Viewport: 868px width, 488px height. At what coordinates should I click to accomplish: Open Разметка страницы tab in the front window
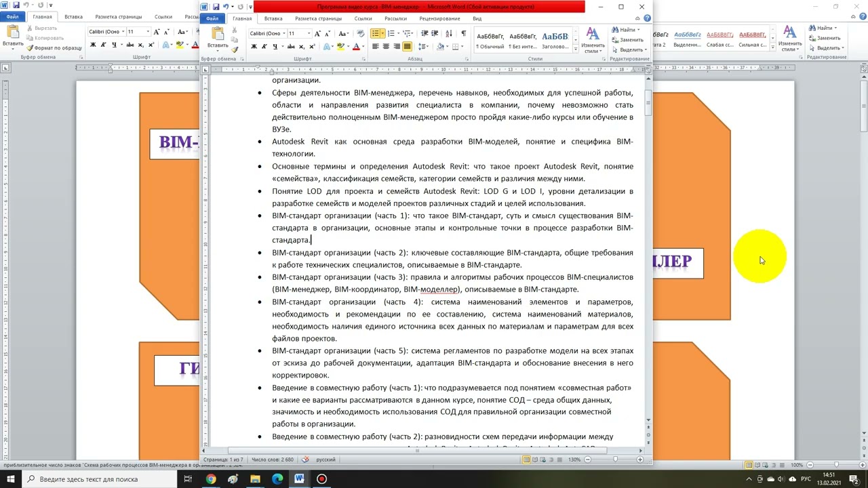318,18
